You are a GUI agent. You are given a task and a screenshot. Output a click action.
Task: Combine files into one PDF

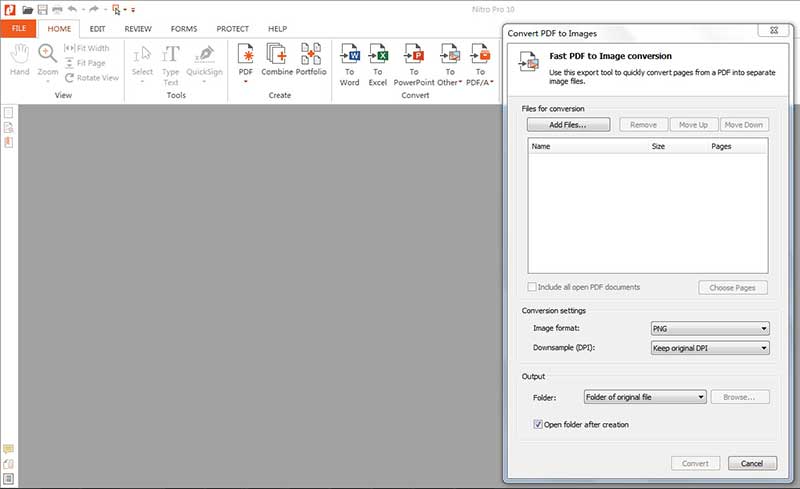click(x=277, y=60)
